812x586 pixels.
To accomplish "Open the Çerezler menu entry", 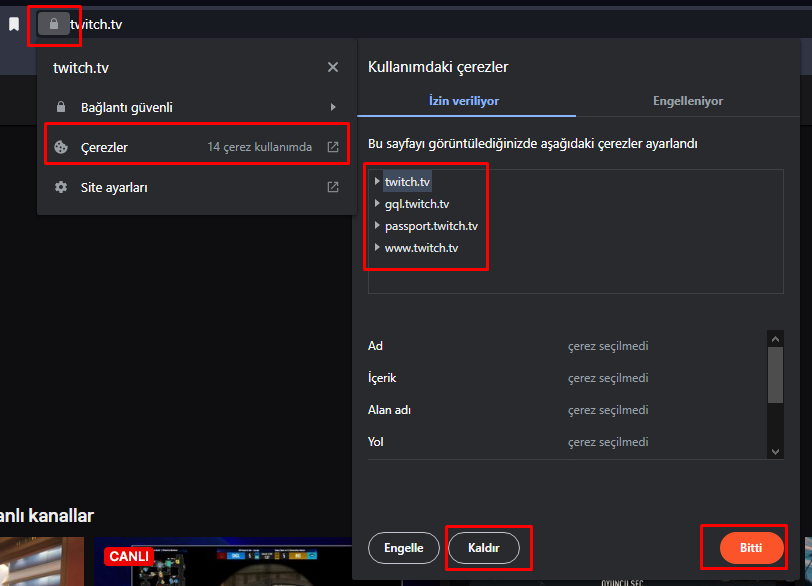I will click(197, 147).
